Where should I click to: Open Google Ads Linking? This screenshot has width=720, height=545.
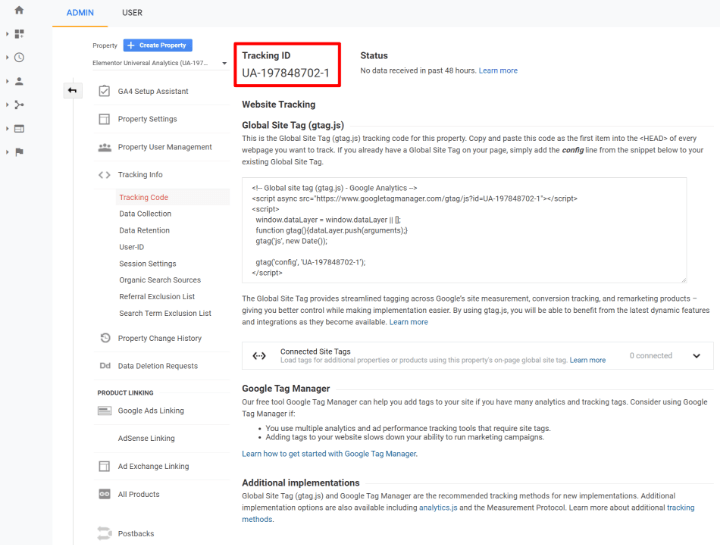pos(151,410)
